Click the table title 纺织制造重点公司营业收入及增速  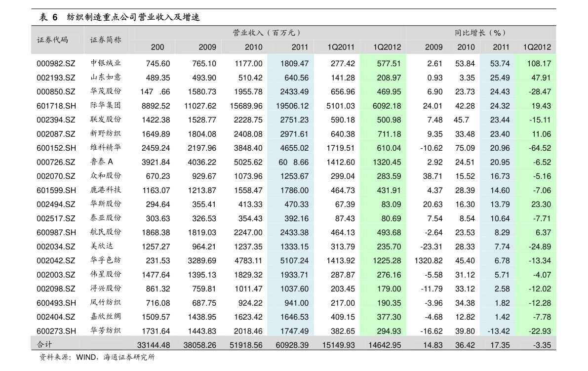tap(133, 17)
